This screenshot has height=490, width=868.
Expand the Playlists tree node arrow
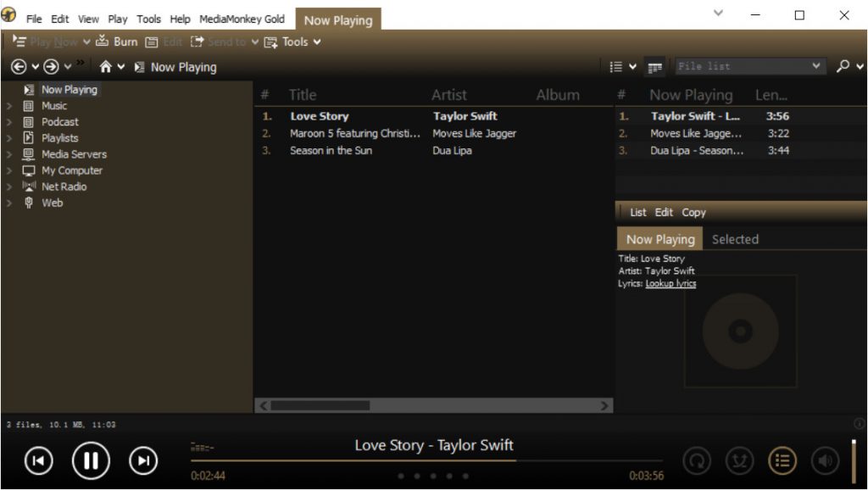tap(8, 138)
